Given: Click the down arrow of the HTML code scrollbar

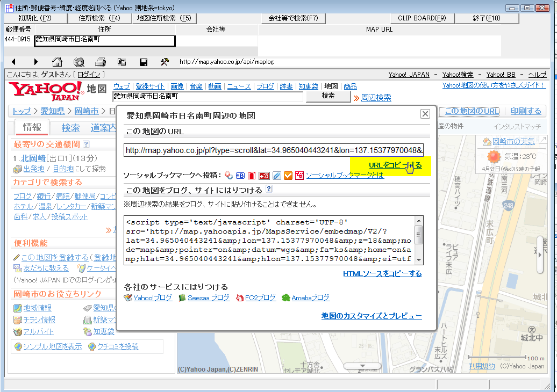Looking at the screenshot, I should 419,260.
